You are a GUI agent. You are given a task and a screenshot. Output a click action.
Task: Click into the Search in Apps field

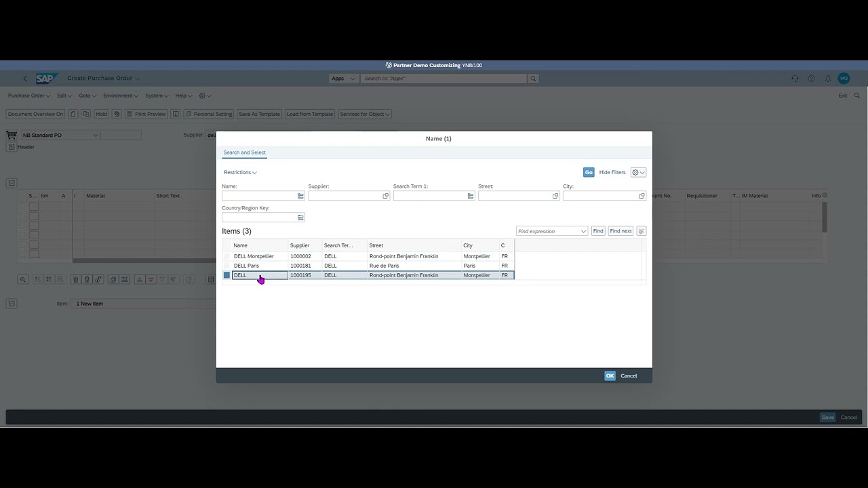pyautogui.click(x=444, y=79)
